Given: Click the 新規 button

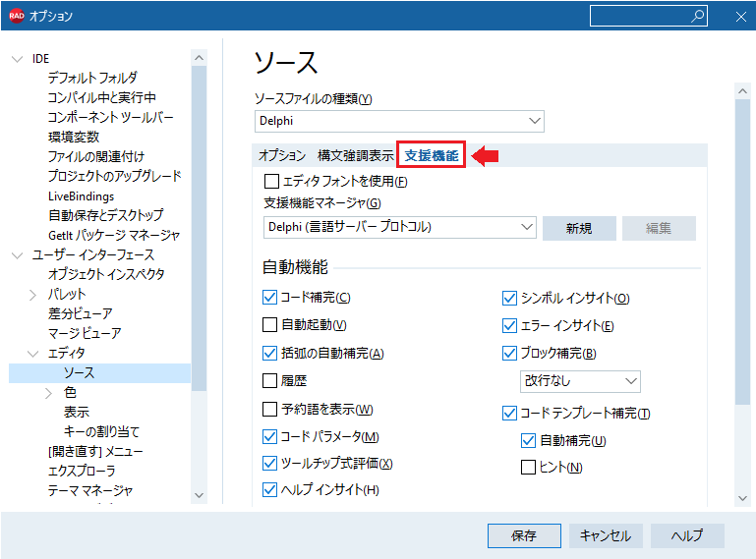Looking at the screenshot, I should (579, 228).
